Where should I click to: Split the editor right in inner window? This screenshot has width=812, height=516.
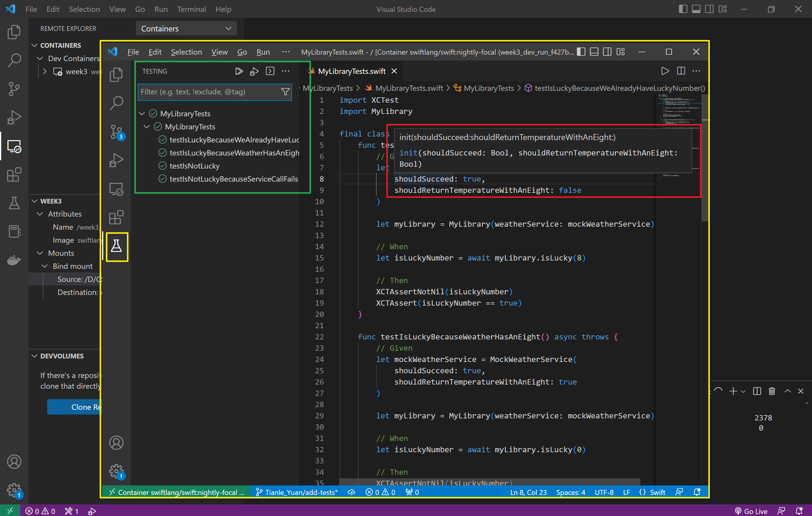681,71
